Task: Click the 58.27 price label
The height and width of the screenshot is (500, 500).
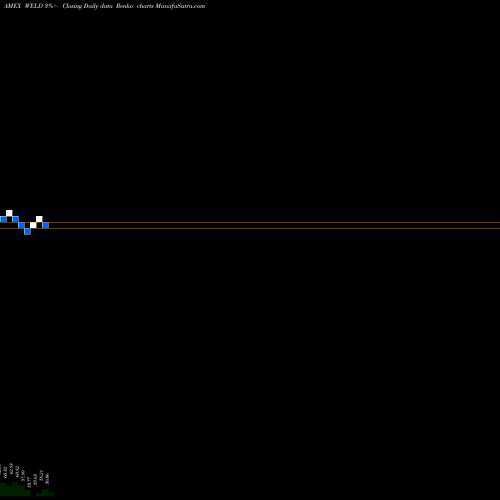Action: coord(41,475)
